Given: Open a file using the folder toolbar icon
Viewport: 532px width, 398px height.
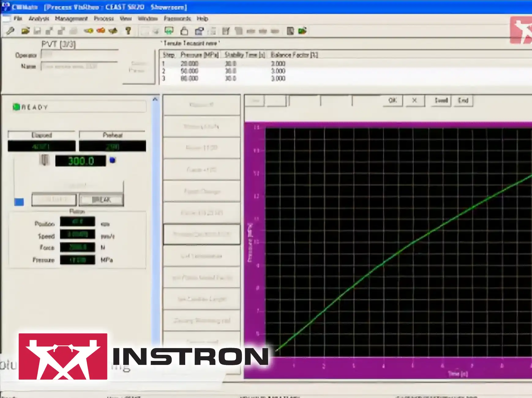Looking at the screenshot, I should click(26, 31).
